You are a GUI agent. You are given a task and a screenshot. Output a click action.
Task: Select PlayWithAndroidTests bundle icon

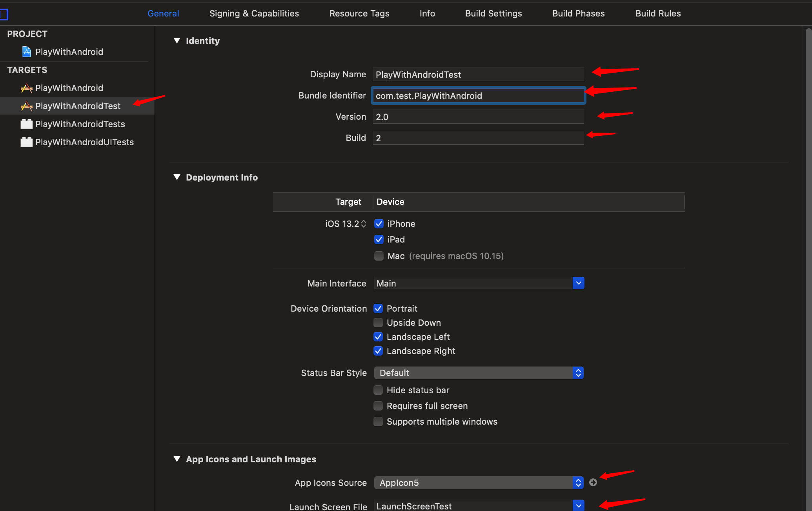coord(27,124)
